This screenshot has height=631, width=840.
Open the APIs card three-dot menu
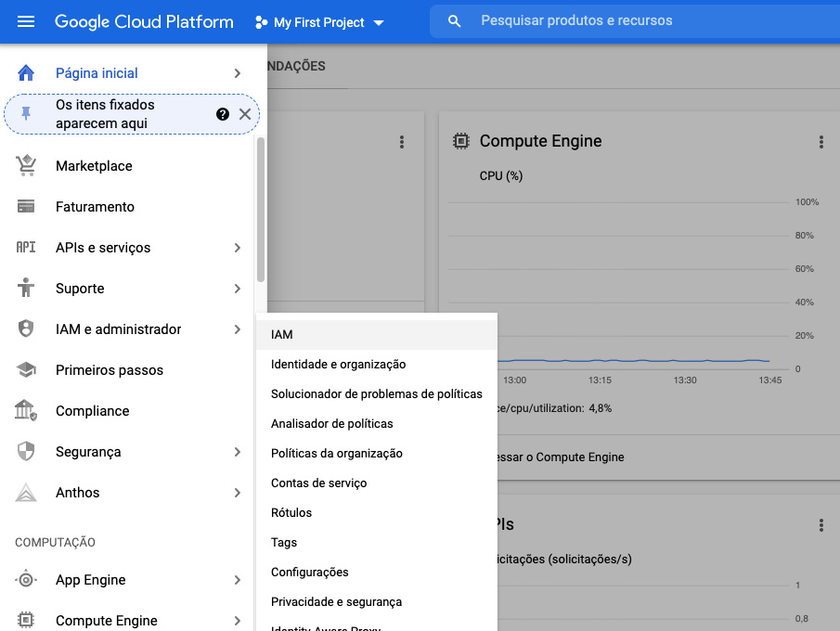click(821, 525)
